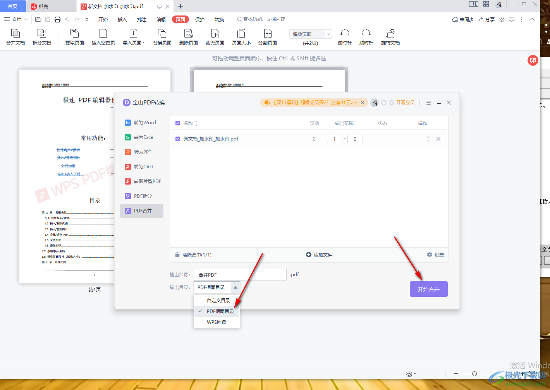Click the rotate document ribbon icon
The width and height of the screenshot is (550, 390).
(x=390, y=37)
